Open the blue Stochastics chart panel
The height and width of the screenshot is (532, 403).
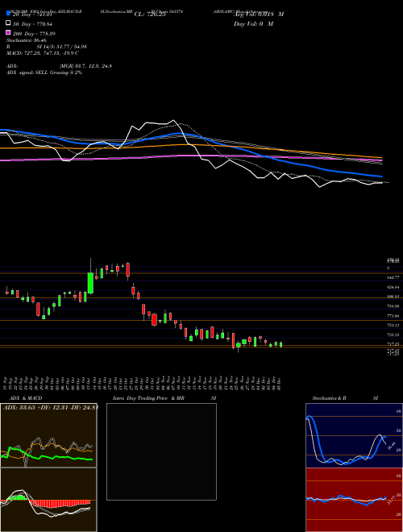(354, 435)
